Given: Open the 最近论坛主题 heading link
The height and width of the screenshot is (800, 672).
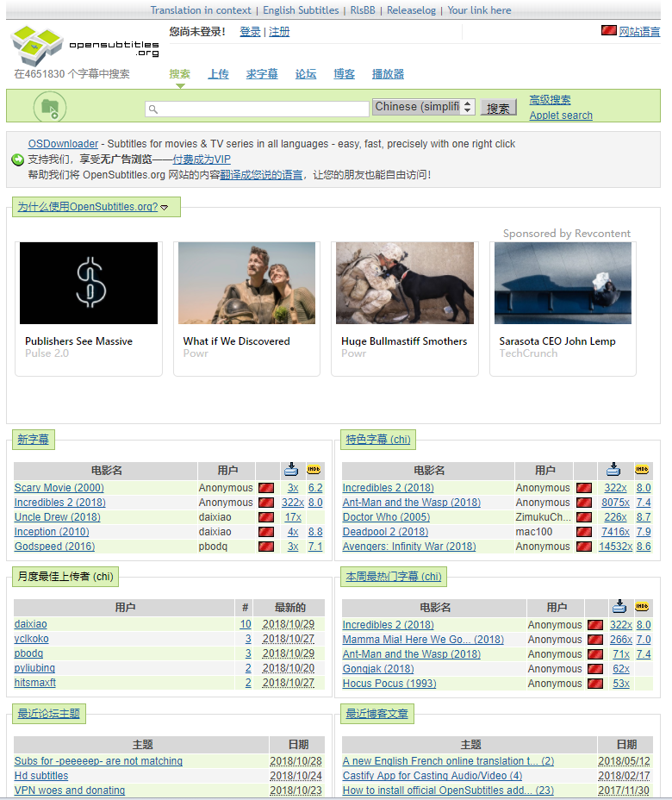Looking at the screenshot, I should point(49,713).
